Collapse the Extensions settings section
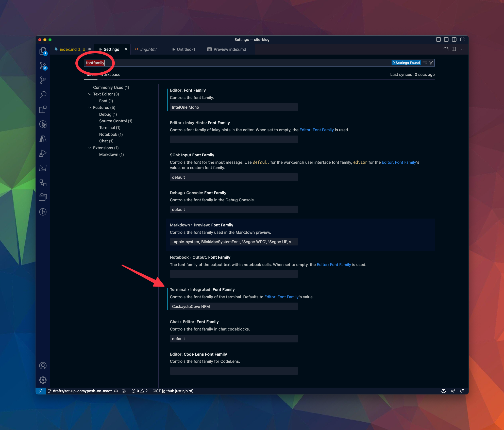This screenshot has width=504, height=430. coord(90,148)
